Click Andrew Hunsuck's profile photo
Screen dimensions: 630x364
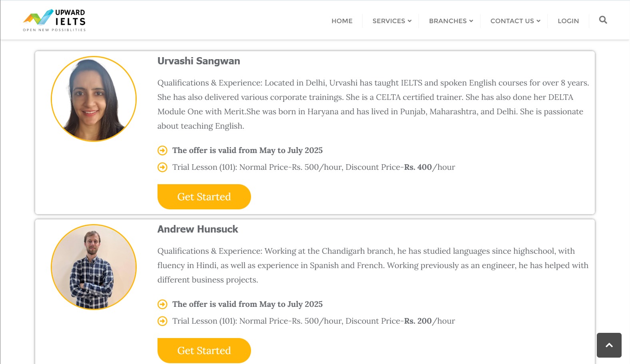tap(94, 267)
